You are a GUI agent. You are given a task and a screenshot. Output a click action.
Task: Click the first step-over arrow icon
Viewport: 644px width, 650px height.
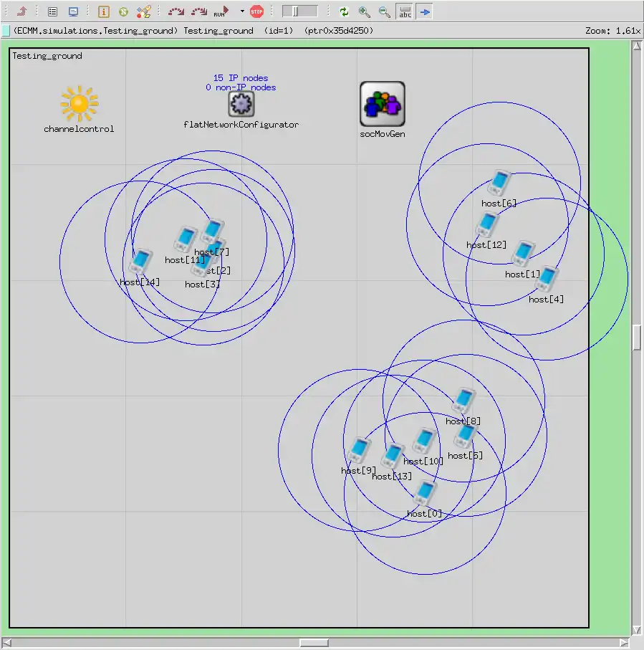(176, 11)
